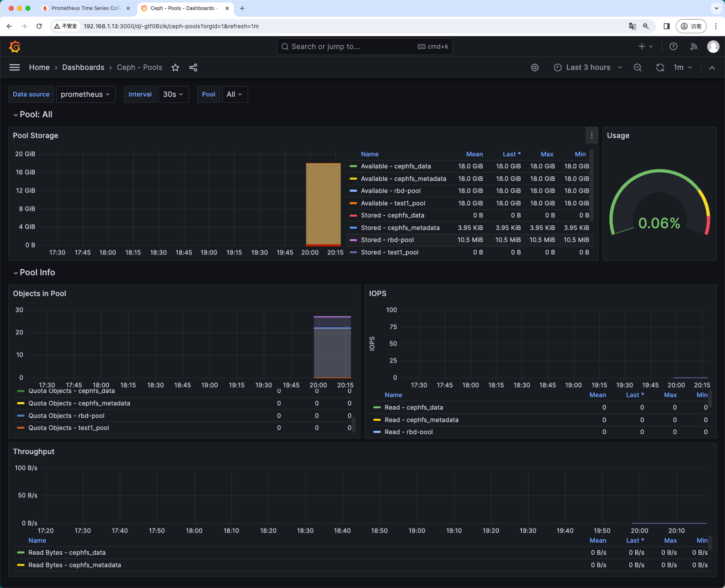Click the browser zoom magnifier icon
The height and width of the screenshot is (588, 725).
click(646, 26)
